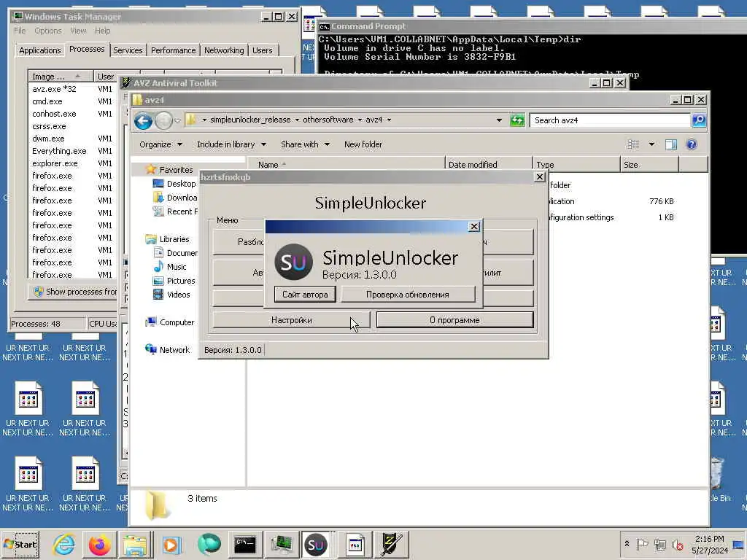The height and width of the screenshot is (560, 747).
Task: Toggle the preview pane icon
Action: click(x=671, y=144)
